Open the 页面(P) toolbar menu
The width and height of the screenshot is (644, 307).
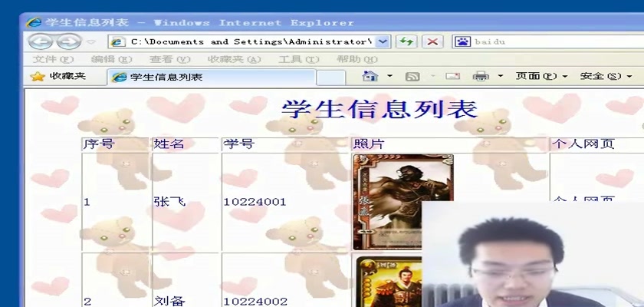pos(541,76)
